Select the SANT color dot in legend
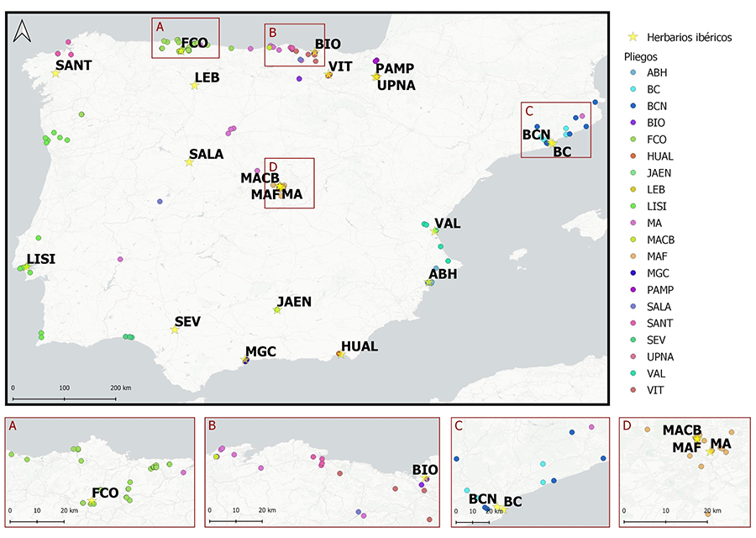Screen dimensions: 756x538 pos(633,323)
